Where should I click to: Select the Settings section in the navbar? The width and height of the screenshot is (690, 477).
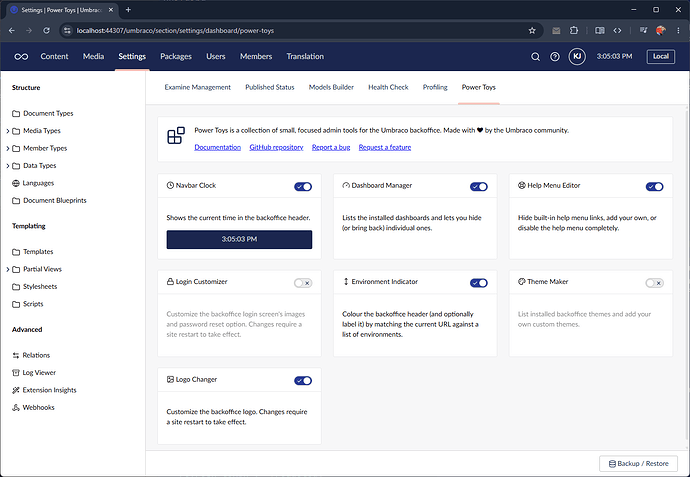point(132,56)
